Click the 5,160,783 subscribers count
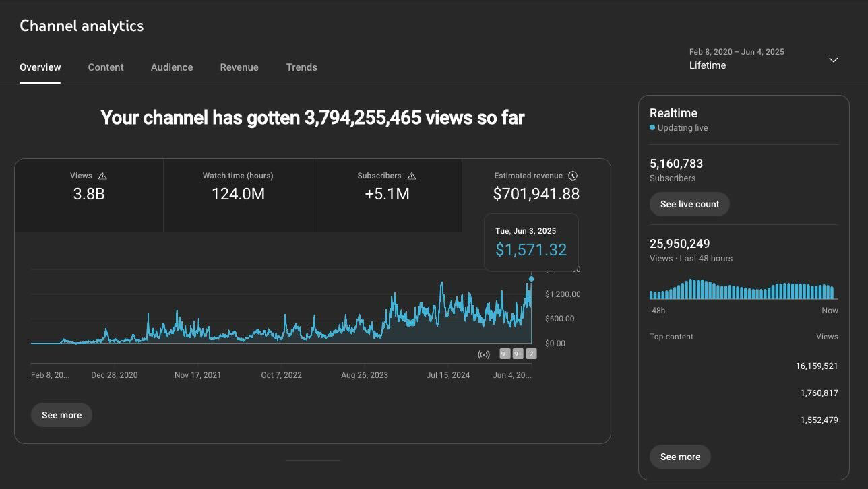The width and height of the screenshot is (868, 489). [x=676, y=164]
